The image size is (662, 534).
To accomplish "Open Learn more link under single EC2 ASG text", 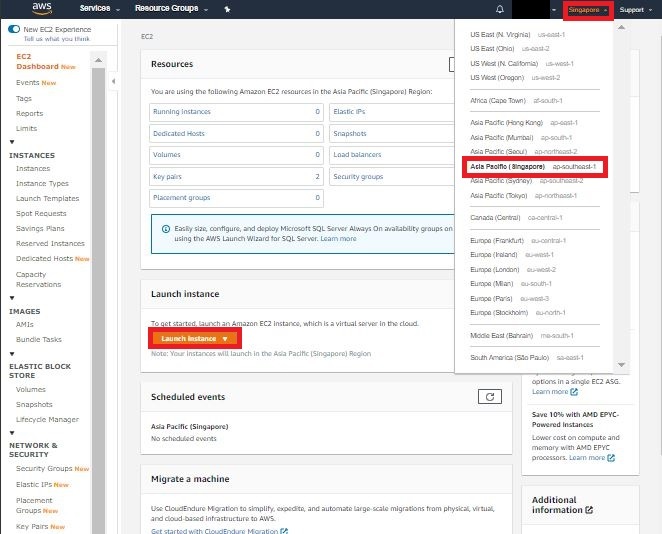I will pos(550,392).
